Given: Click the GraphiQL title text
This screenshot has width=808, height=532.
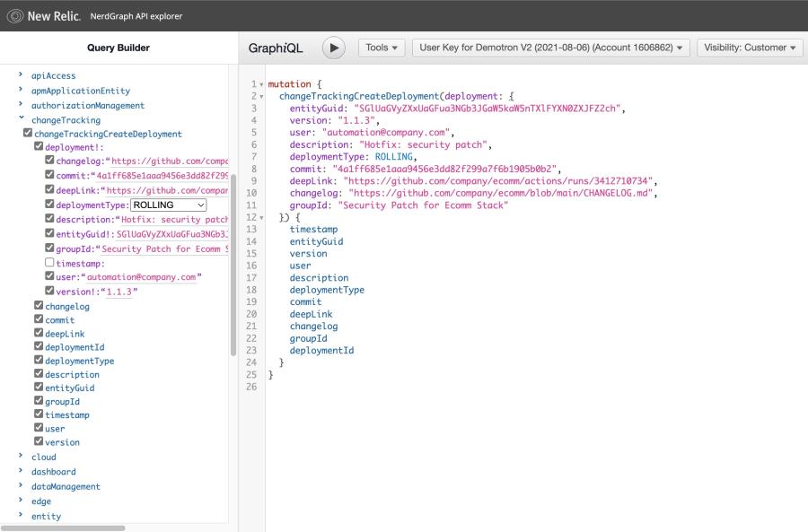Looking at the screenshot, I should [276, 48].
